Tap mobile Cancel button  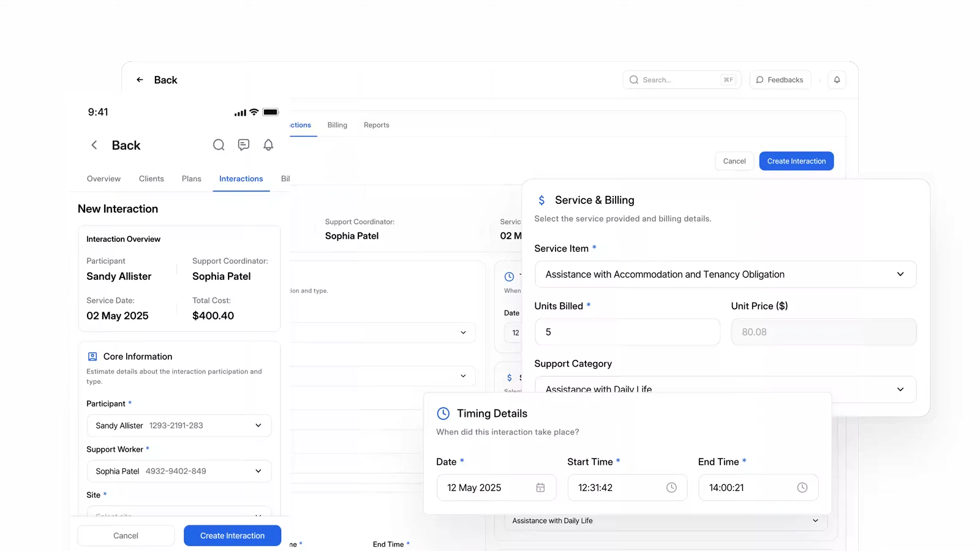coord(126,536)
